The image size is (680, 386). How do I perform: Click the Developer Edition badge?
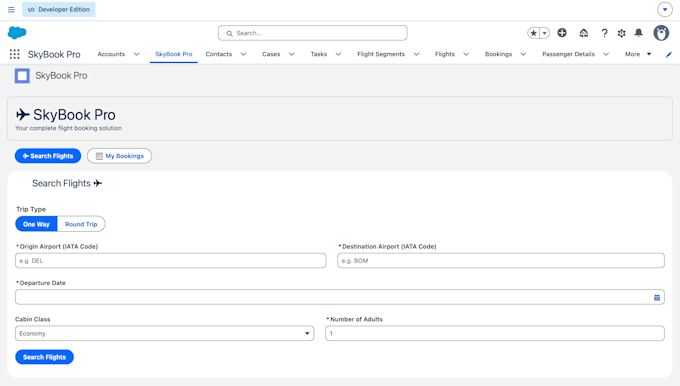point(59,10)
